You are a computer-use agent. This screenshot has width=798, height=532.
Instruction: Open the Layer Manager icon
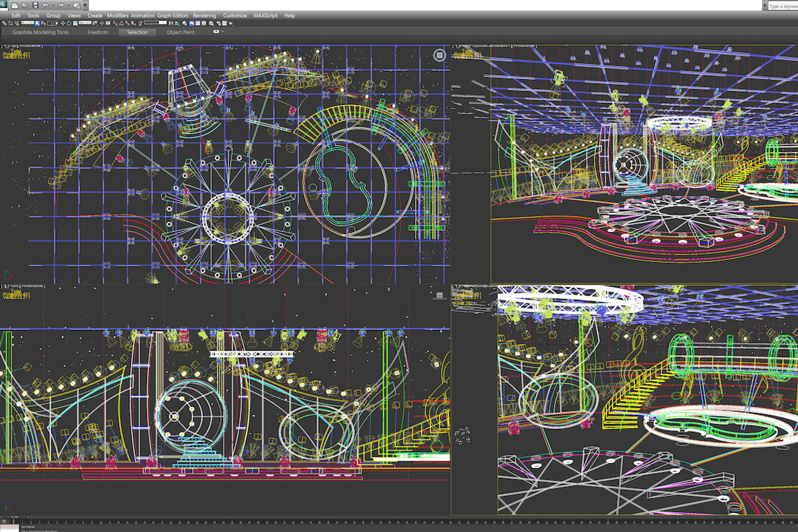184,23
